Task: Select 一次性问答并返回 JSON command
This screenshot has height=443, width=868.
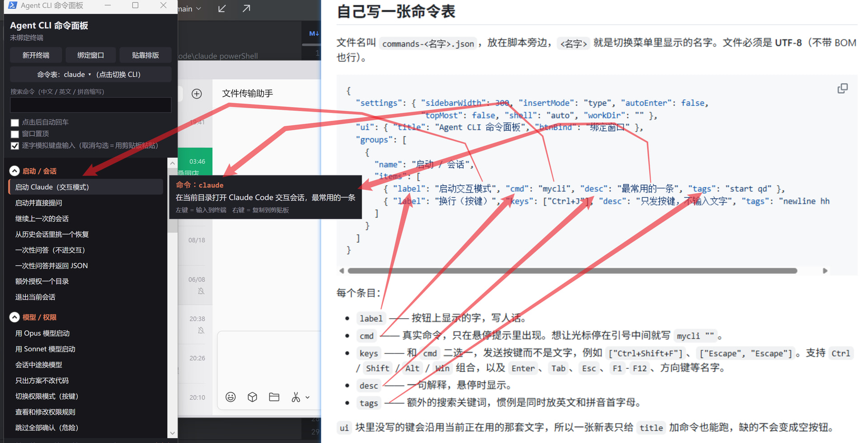Action: (x=86, y=266)
